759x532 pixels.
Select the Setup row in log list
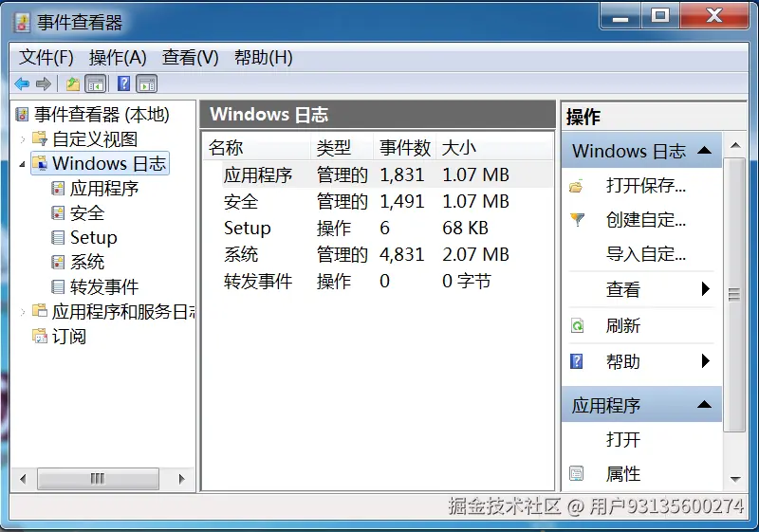click(378, 228)
